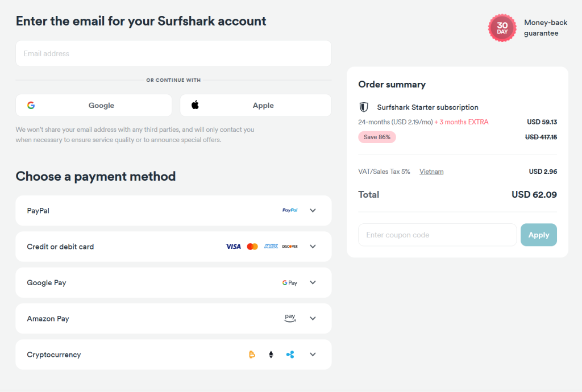This screenshot has height=392, width=582.
Task: Expand the PayPal payment option
Action: (x=313, y=210)
